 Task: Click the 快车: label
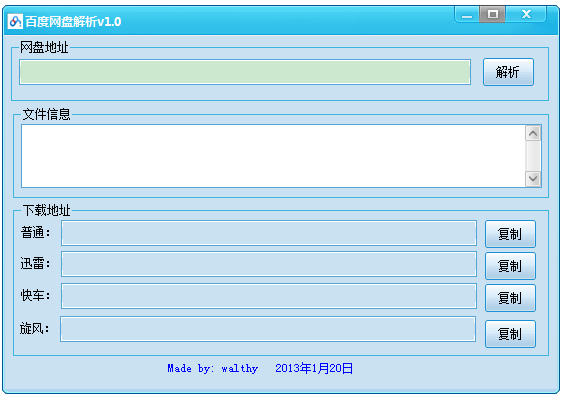click(x=35, y=295)
